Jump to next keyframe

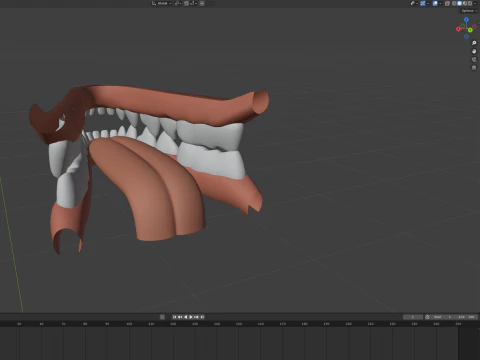[196, 317]
